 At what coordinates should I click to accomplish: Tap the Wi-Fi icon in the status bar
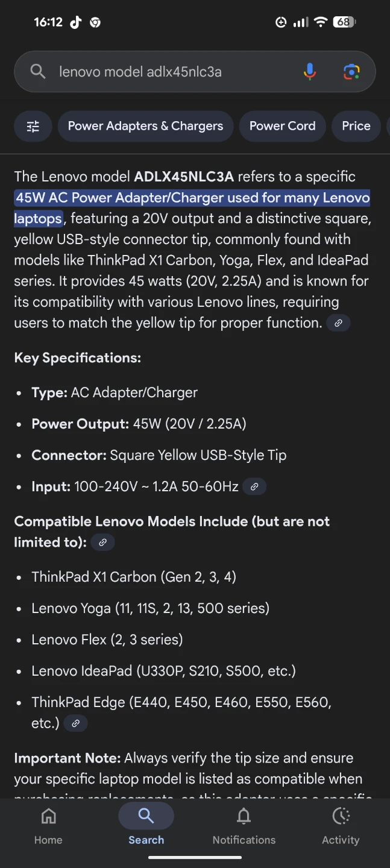321,22
